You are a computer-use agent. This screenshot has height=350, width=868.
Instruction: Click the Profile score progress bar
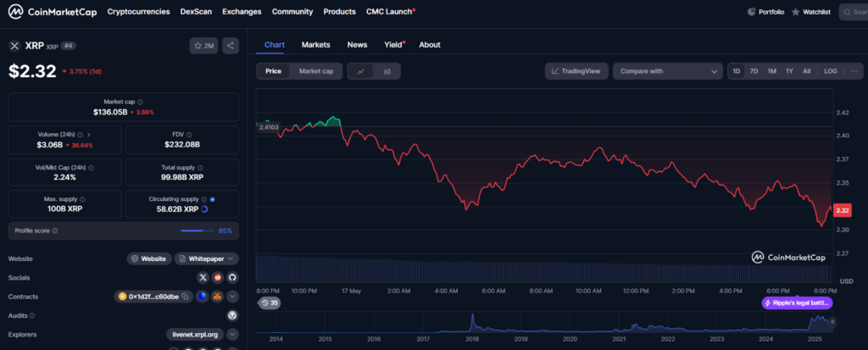click(x=198, y=231)
